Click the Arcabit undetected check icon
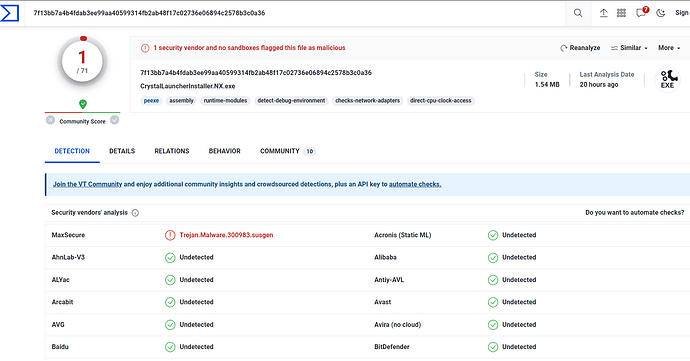Image resolution: width=690 pixels, height=361 pixels. [x=170, y=302]
